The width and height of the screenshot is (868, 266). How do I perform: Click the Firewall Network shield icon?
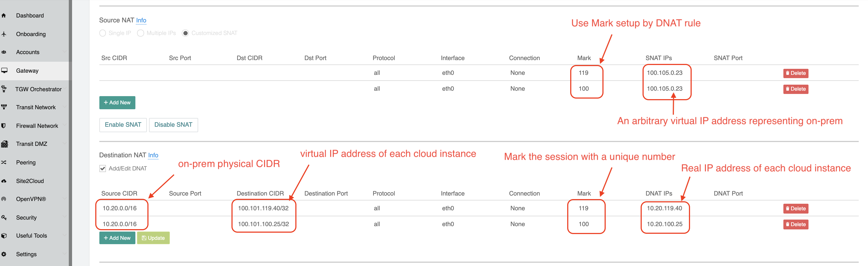tap(4, 126)
